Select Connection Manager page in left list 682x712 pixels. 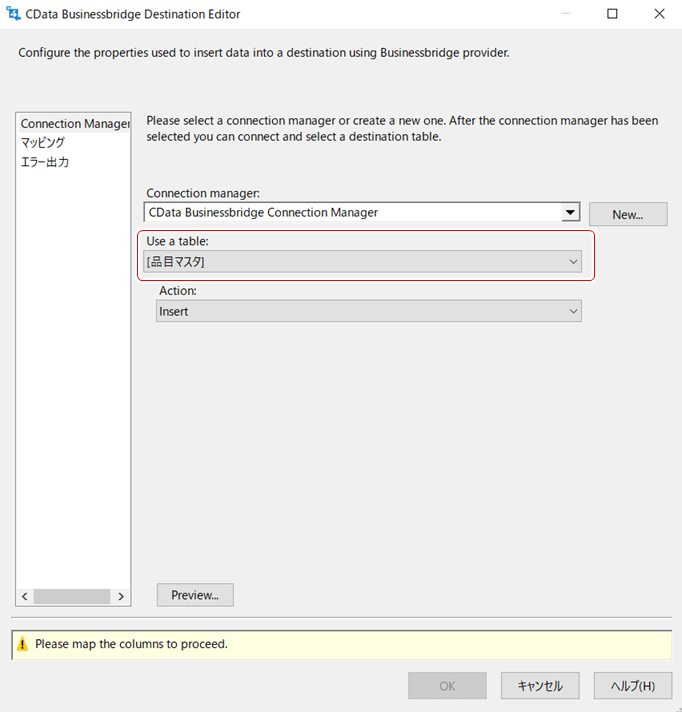click(75, 124)
